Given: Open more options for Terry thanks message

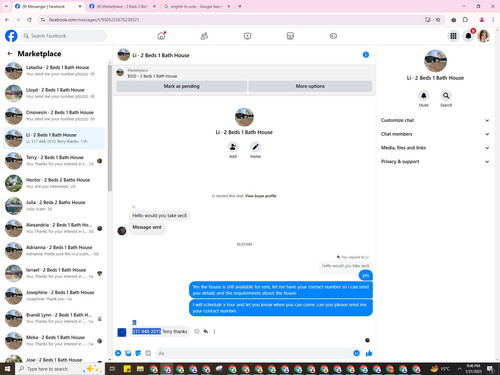Looking at the screenshot, I should 214,331.
